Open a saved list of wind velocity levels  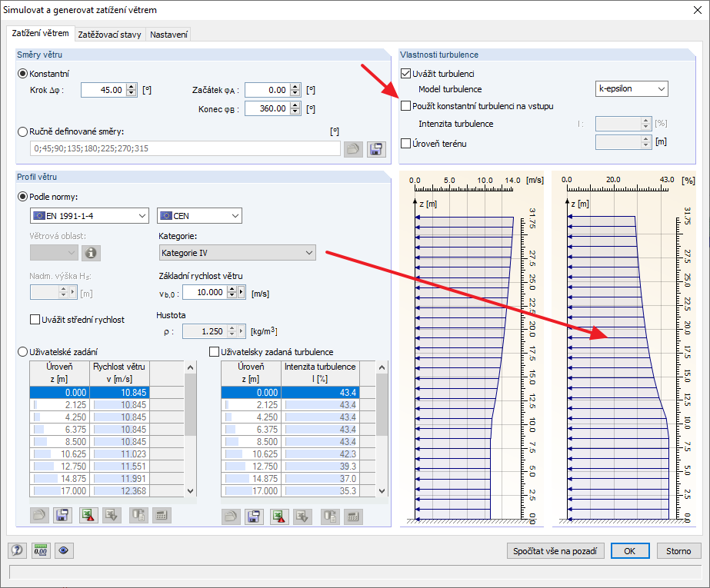38,515
